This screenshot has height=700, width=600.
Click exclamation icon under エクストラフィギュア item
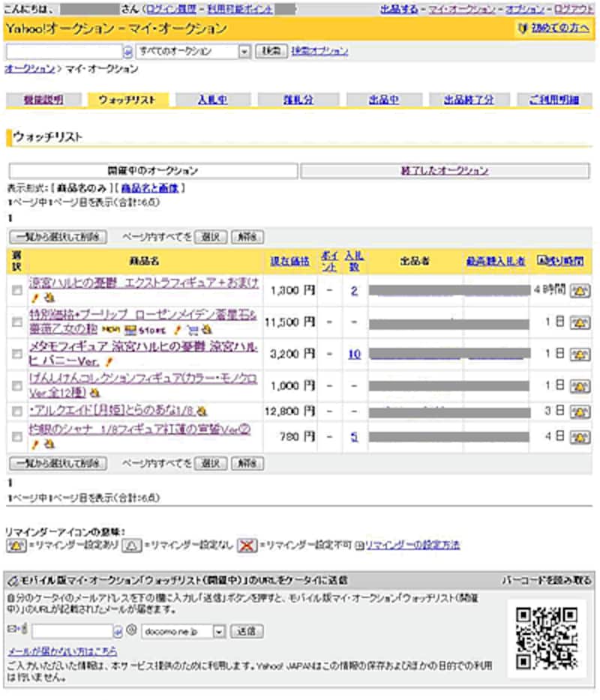pyautogui.click(x=35, y=298)
